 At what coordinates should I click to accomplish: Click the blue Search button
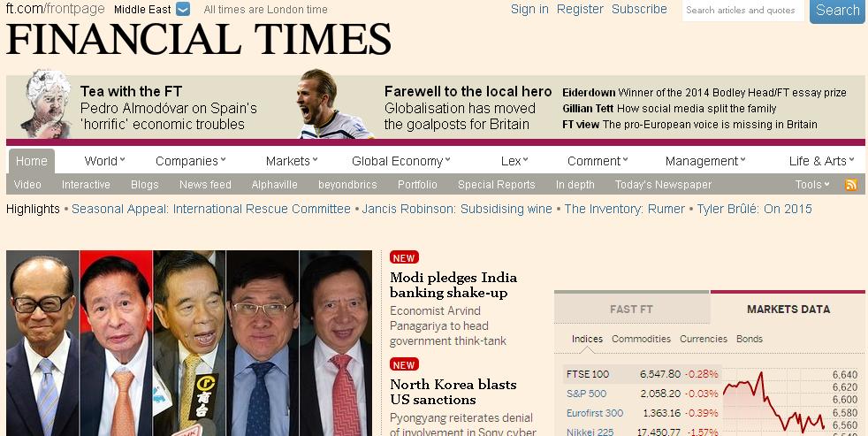[x=837, y=10]
